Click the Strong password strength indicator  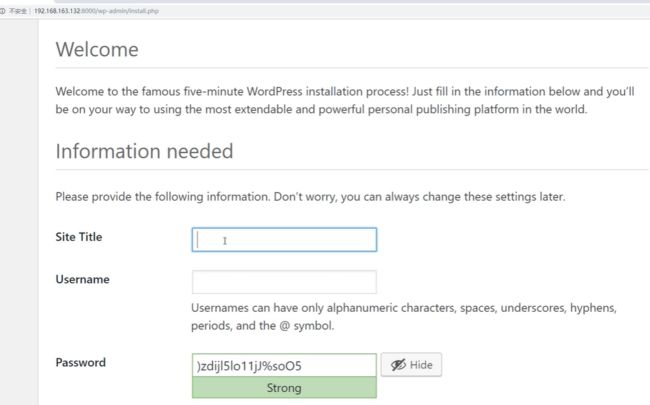tap(284, 388)
